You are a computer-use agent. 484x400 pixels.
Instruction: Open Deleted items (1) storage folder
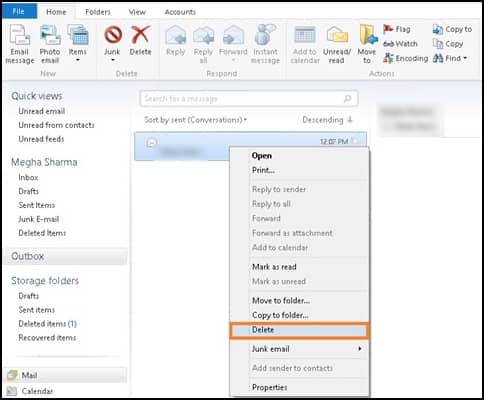tap(48, 324)
